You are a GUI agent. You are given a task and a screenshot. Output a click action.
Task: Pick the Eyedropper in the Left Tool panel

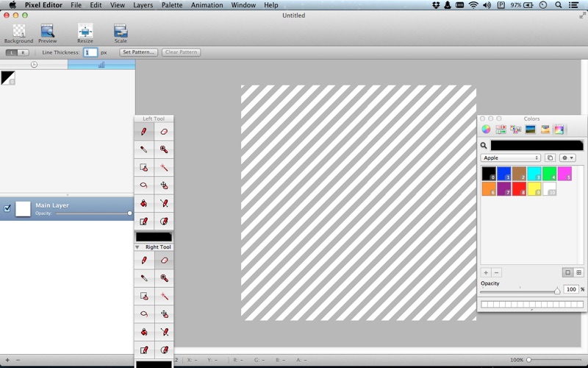144,149
